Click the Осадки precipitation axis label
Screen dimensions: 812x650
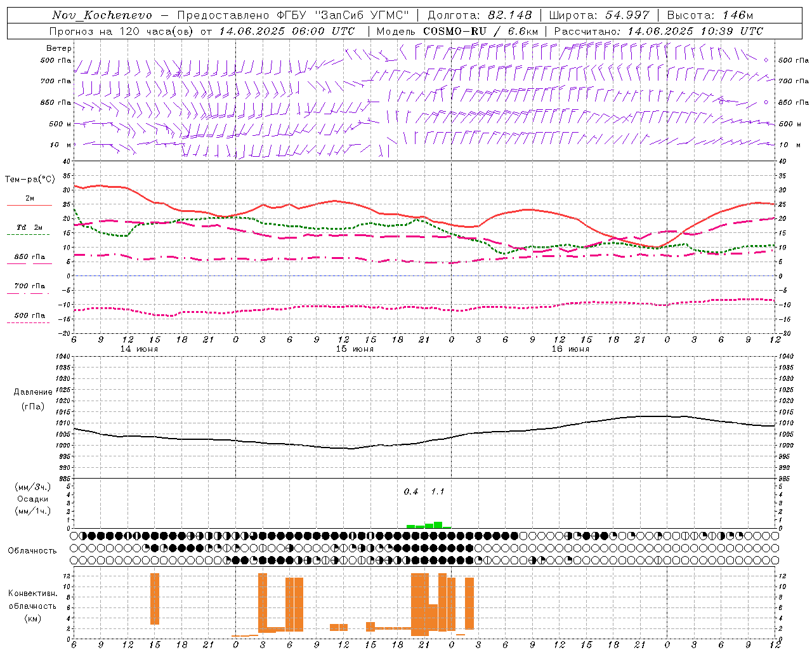point(33,499)
